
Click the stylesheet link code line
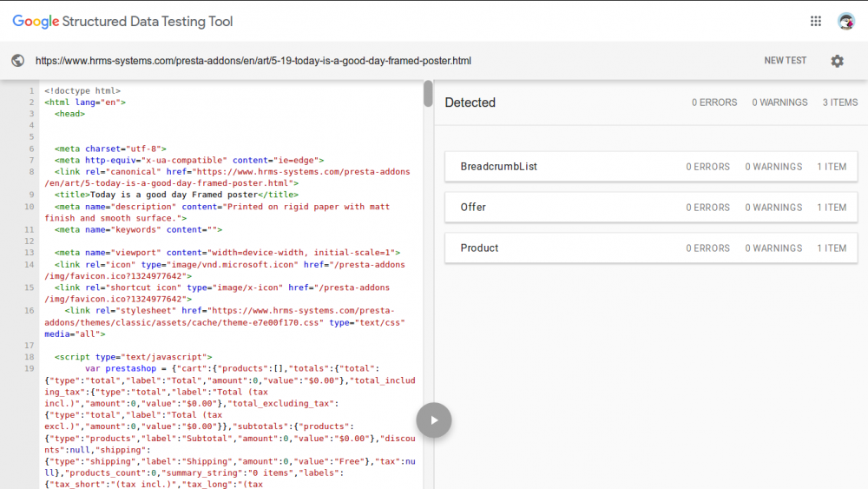click(225, 322)
